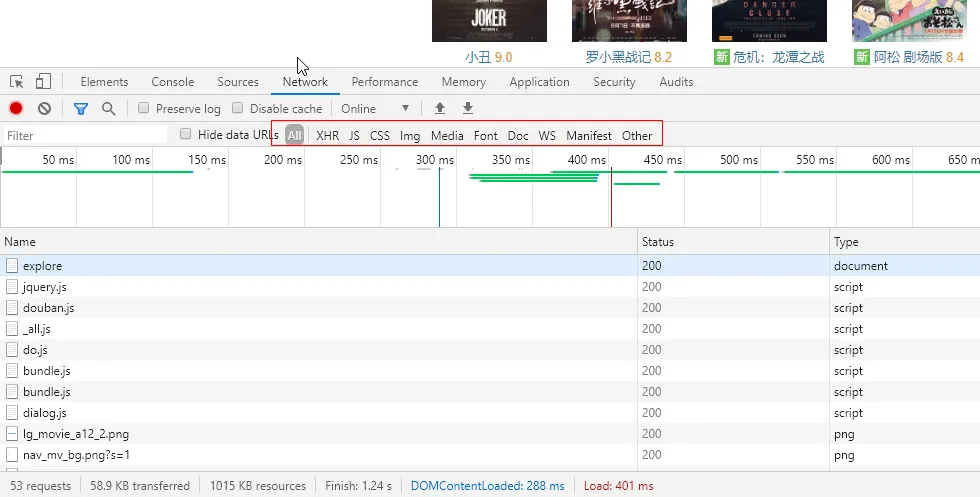
Task: Open network search with magnifier icon
Action: tap(108, 108)
